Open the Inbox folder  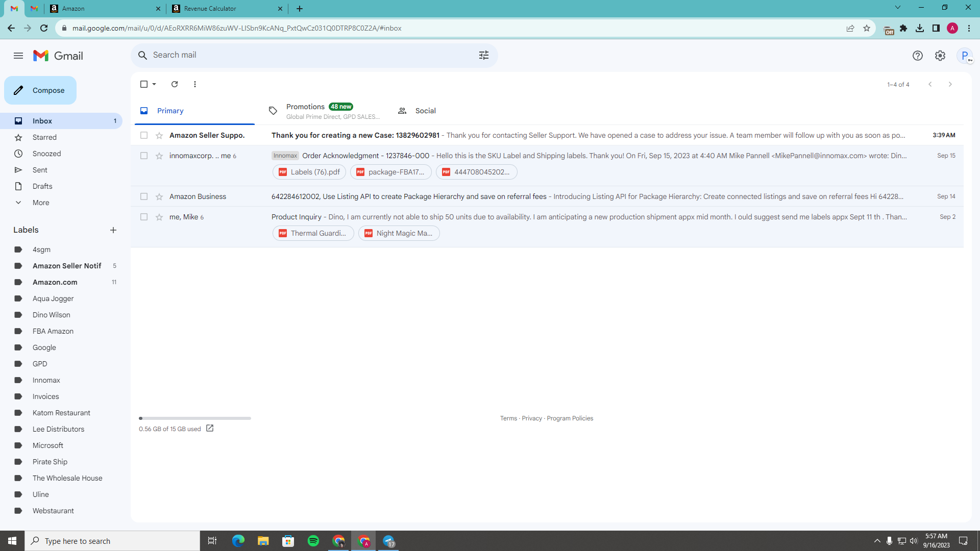pyautogui.click(x=61, y=121)
